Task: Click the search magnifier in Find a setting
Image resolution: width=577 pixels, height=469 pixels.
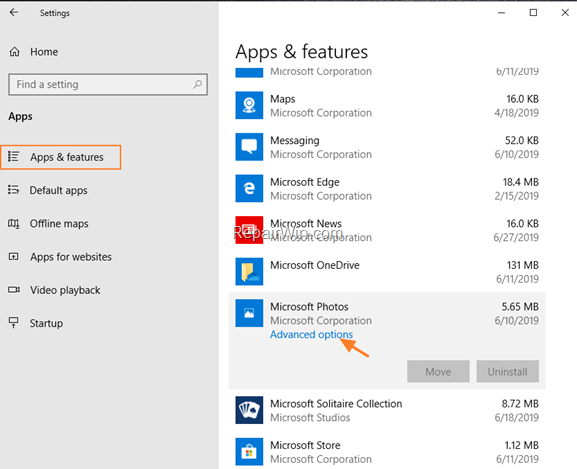Action: coord(197,84)
